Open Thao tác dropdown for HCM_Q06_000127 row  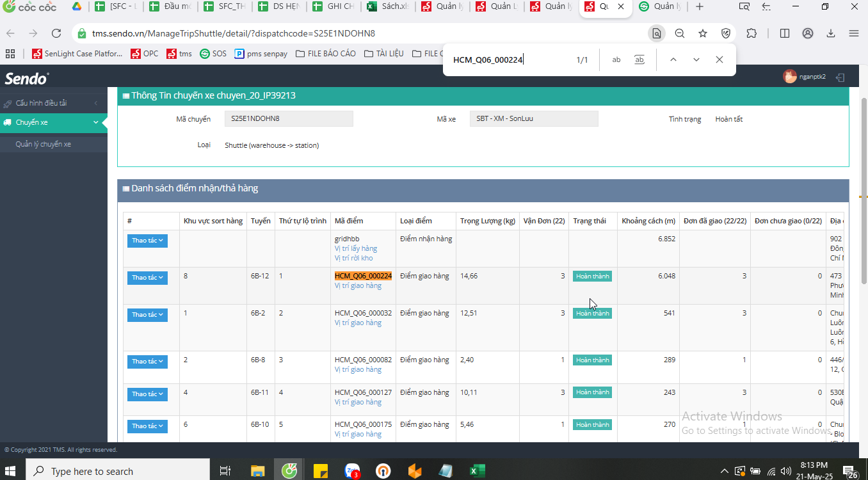[x=147, y=394]
